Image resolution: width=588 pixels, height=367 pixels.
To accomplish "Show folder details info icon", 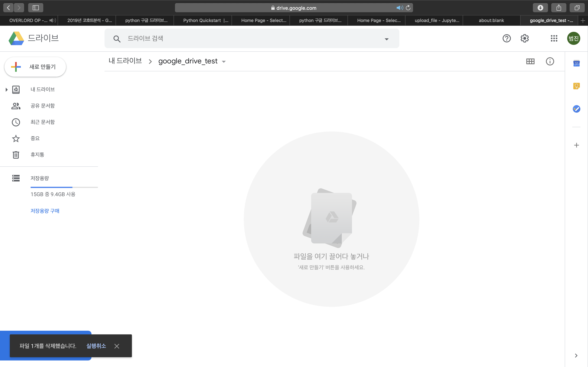I will coord(550,61).
